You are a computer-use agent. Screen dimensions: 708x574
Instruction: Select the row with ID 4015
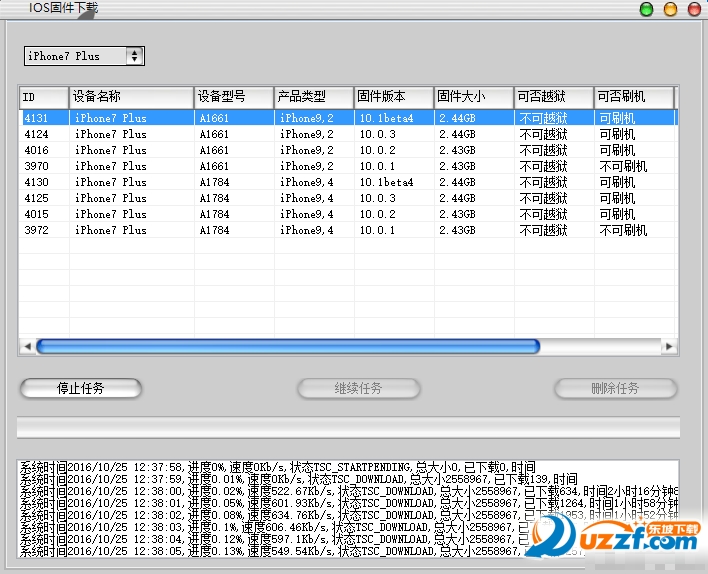(349, 214)
